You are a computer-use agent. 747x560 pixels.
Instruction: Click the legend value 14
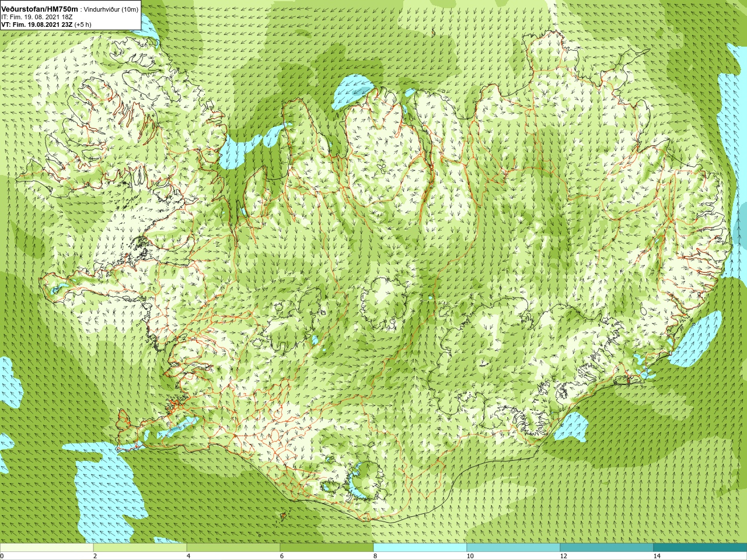pos(657,556)
